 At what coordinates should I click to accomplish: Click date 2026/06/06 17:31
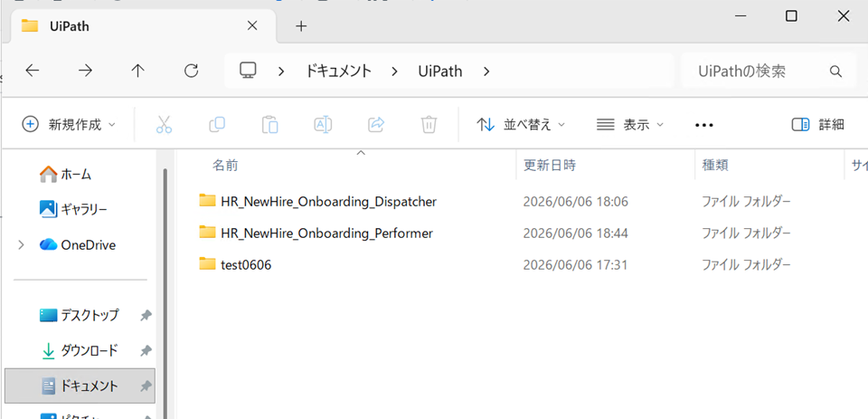click(576, 265)
